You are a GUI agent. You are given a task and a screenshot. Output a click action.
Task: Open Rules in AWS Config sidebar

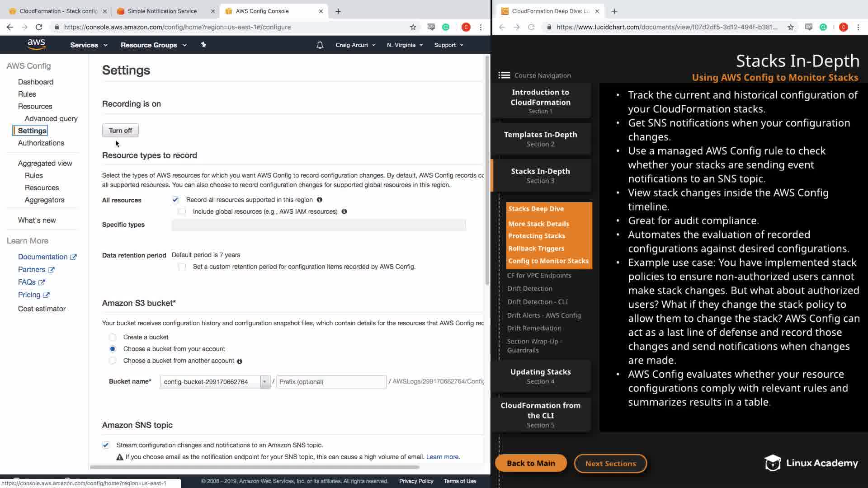pos(27,94)
